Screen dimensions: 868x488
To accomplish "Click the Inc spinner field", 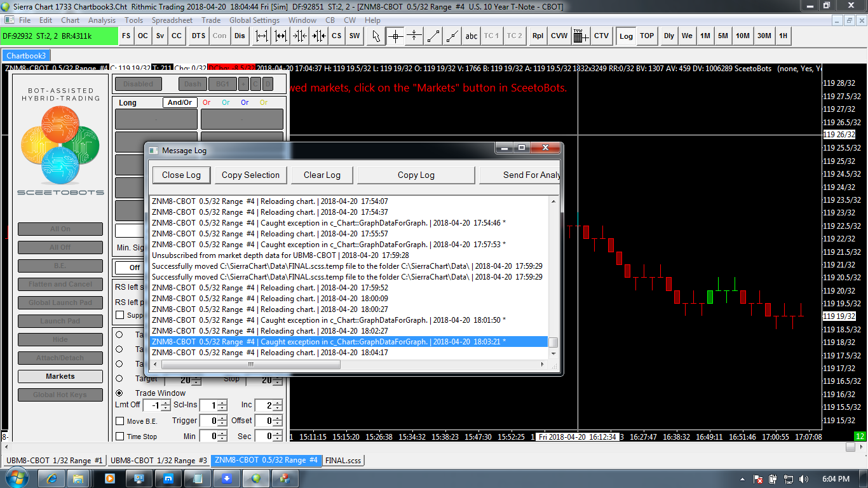I will 268,405.
